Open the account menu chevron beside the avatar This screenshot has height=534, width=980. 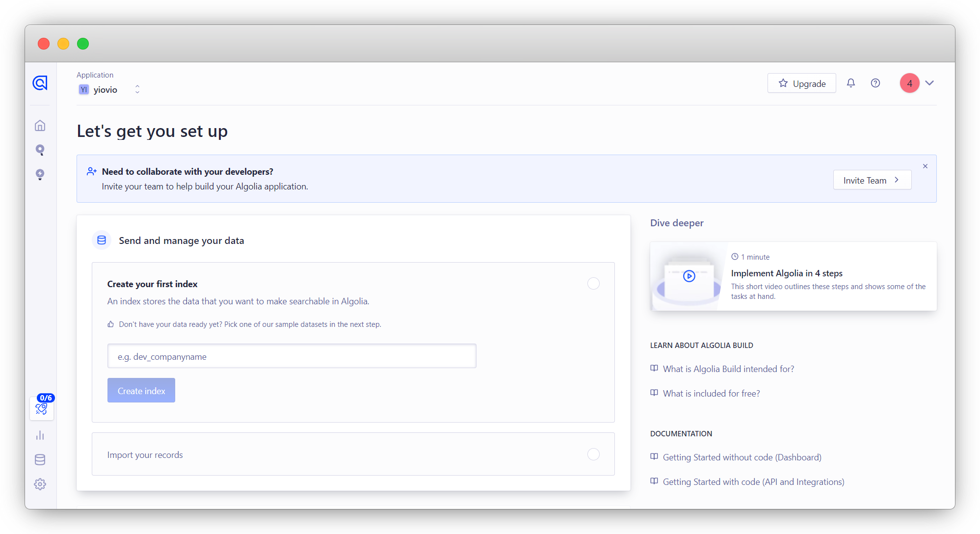pos(930,83)
